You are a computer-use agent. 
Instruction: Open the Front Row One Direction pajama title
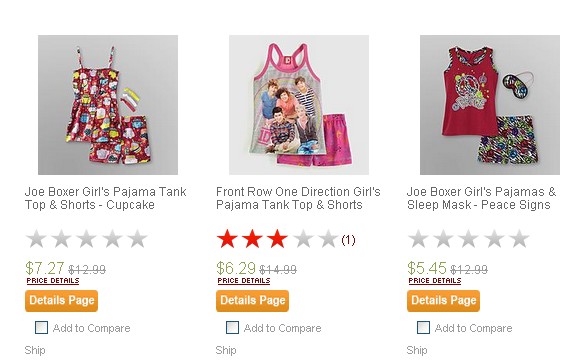(298, 198)
